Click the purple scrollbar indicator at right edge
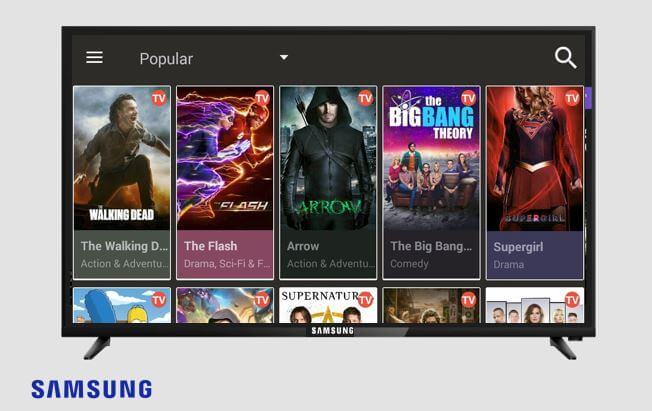652x411 pixels. coord(588,98)
